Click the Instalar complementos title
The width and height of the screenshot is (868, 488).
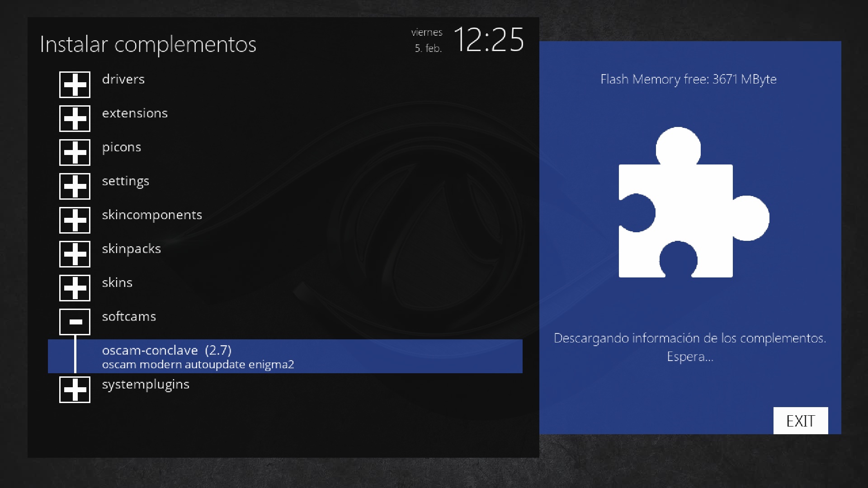[x=148, y=44]
